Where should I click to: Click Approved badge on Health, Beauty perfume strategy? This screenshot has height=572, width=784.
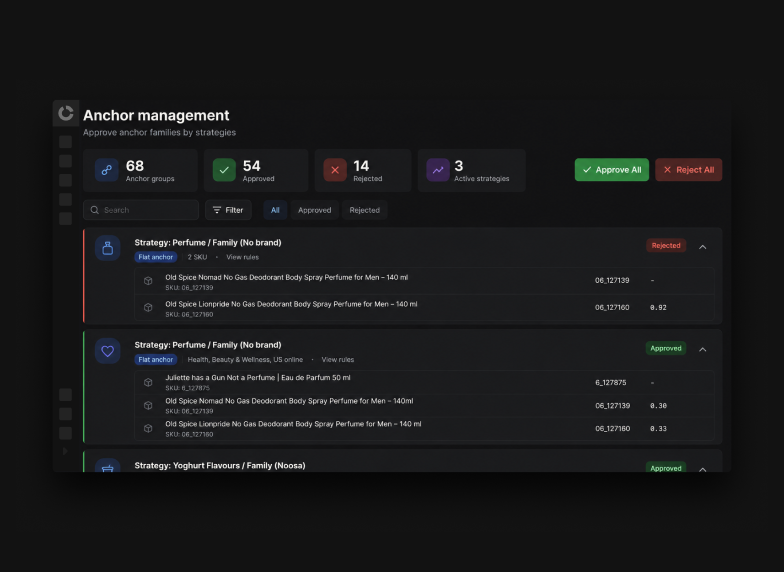click(666, 348)
